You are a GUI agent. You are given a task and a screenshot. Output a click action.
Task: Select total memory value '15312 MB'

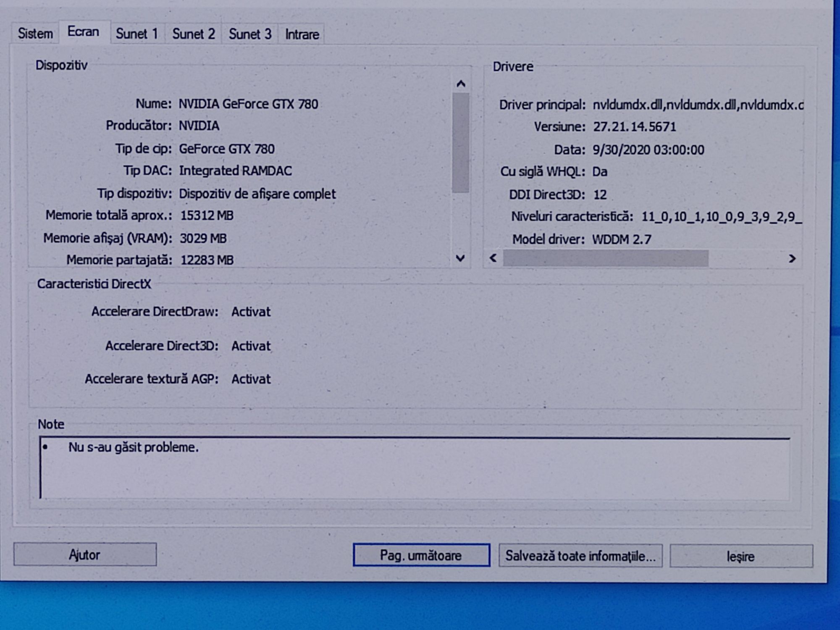click(x=207, y=215)
